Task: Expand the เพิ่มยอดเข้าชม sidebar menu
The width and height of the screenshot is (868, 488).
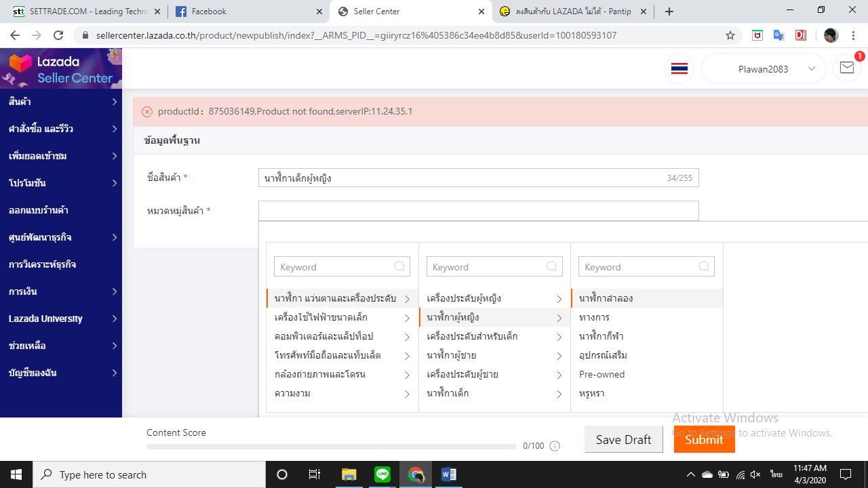Action: coord(61,156)
